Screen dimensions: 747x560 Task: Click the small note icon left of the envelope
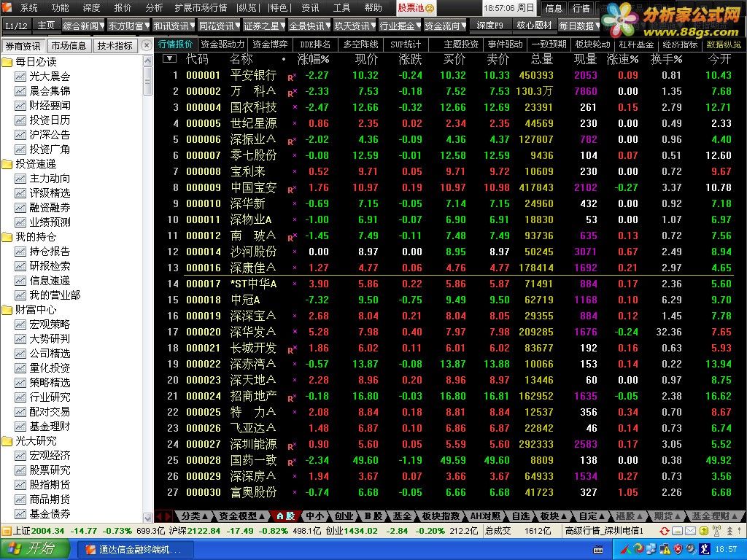coord(678,531)
